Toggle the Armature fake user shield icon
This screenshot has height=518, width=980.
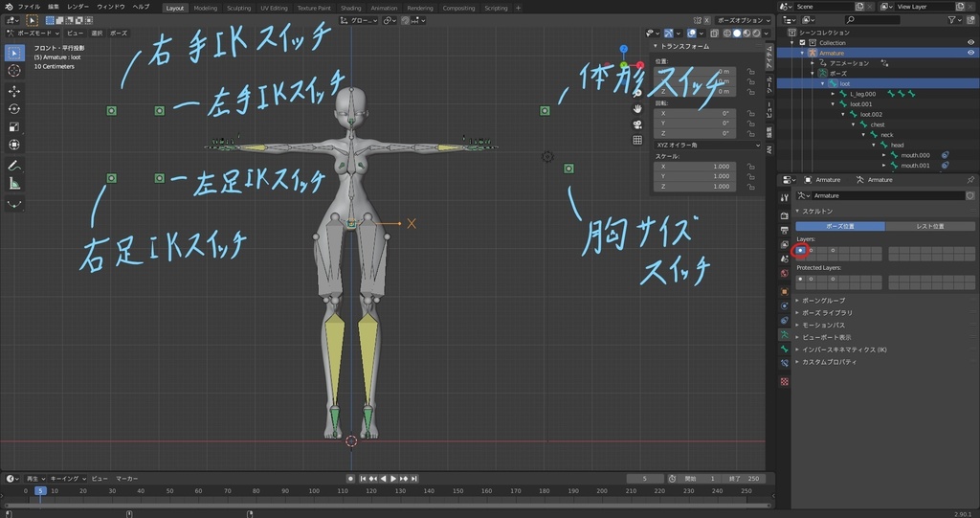[x=970, y=196]
